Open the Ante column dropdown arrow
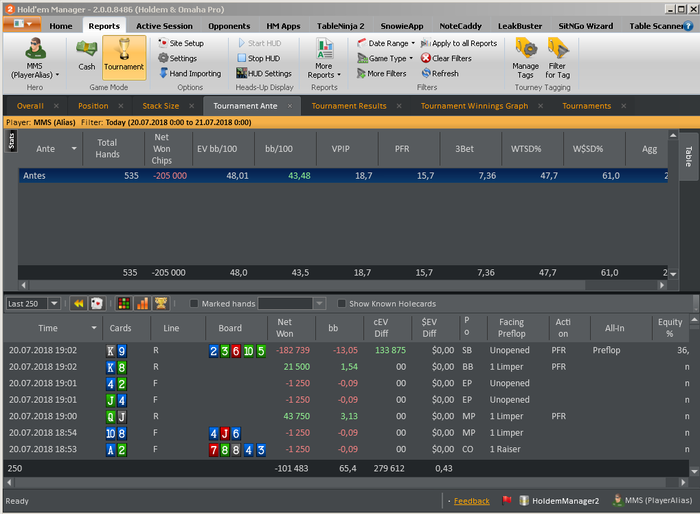The height and width of the screenshot is (514, 700). pyautogui.click(x=74, y=148)
